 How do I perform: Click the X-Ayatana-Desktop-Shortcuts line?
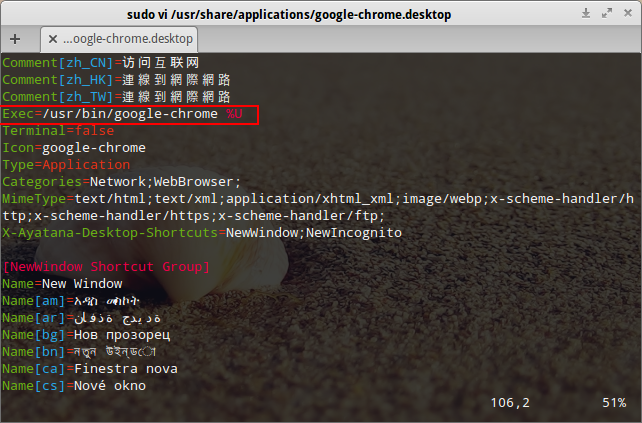[202, 233]
